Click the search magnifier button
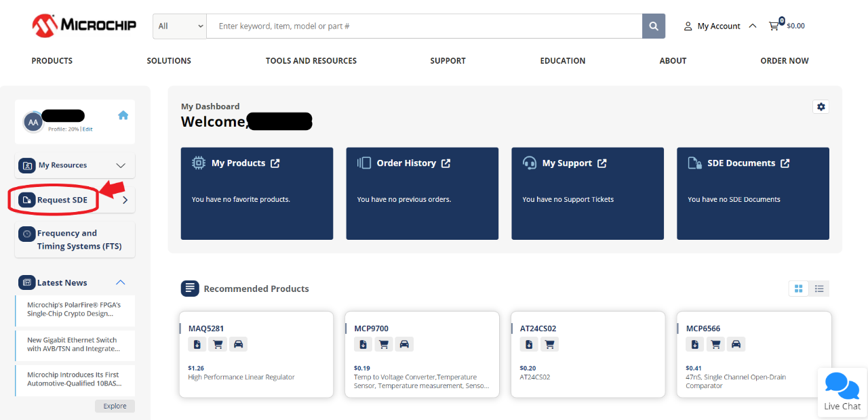 [x=653, y=26]
